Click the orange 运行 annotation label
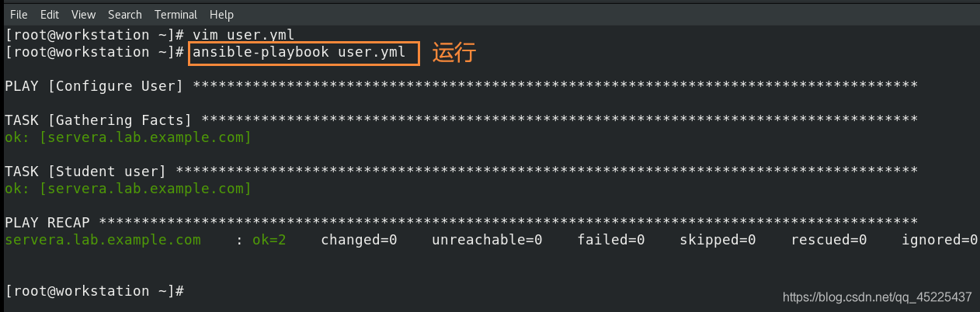 click(x=454, y=53)
